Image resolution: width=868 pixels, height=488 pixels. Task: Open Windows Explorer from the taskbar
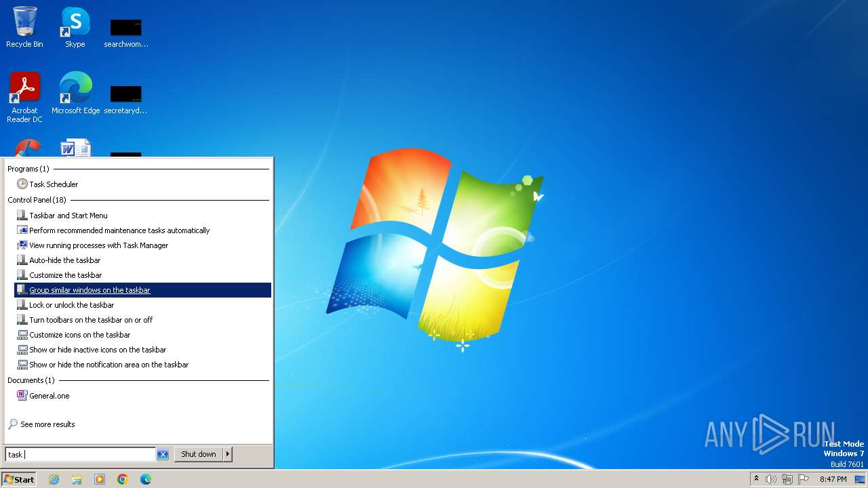tap(77, 479)
